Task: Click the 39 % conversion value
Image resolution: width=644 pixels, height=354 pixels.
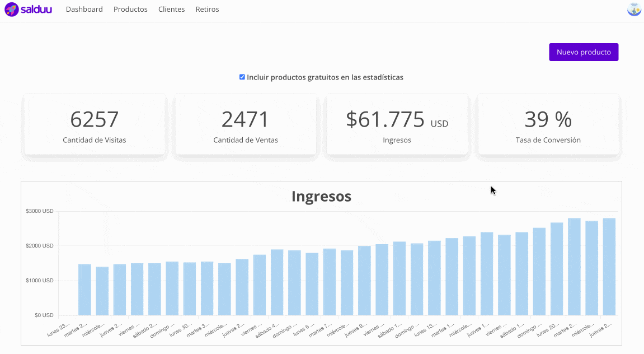Action: 548,118
